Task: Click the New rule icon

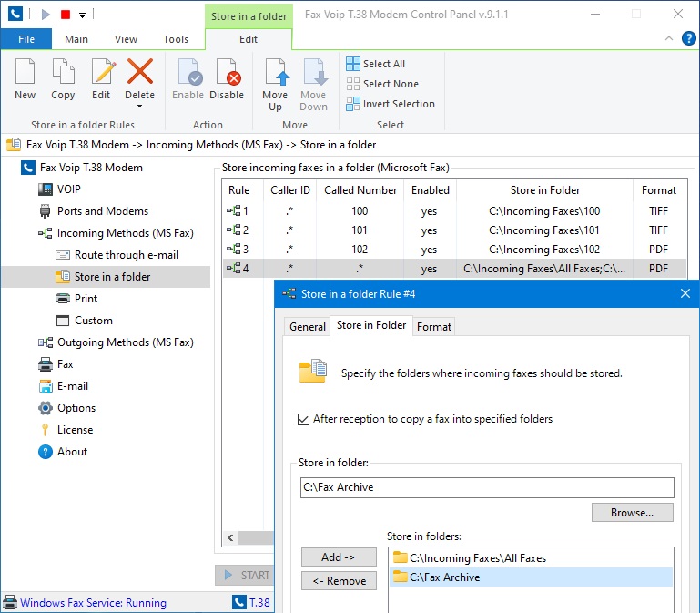Action: tap(25, 71)
